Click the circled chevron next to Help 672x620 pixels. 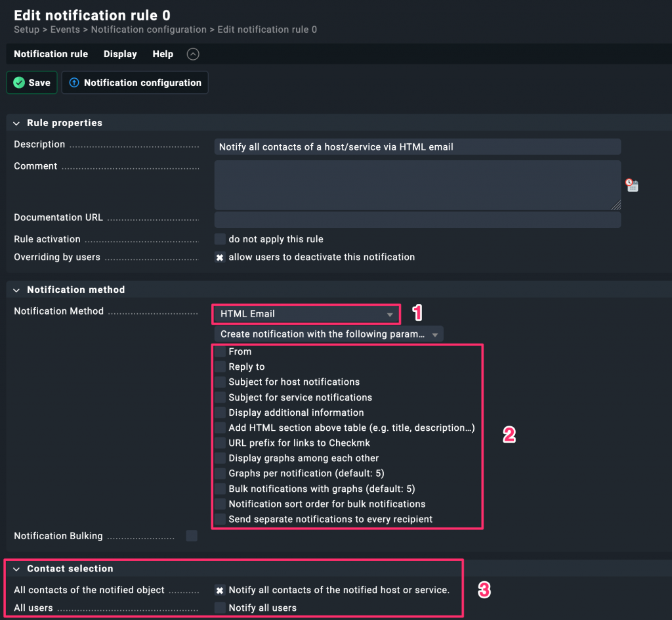point(193,55)
